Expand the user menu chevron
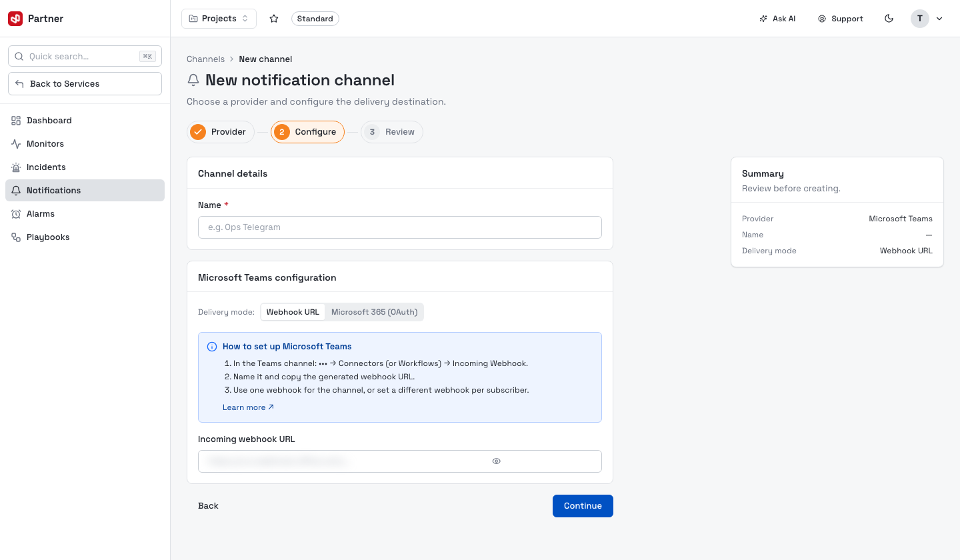Screen dimensions: 960x560 click(x=939, y=19)
